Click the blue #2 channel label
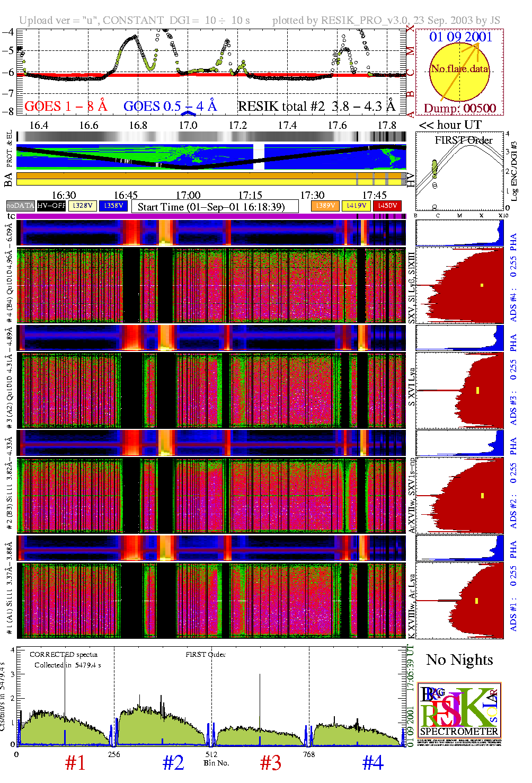Image resolution: width=532 pixels, height=783 pixels. click(x=173, y=763)
